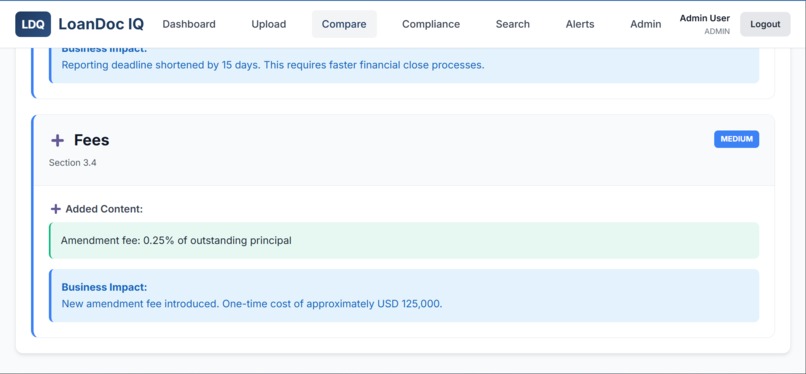Select the Fees section heading
This screenshot has width=806, height=374.
pyautogui.click(x=91, y=140)
